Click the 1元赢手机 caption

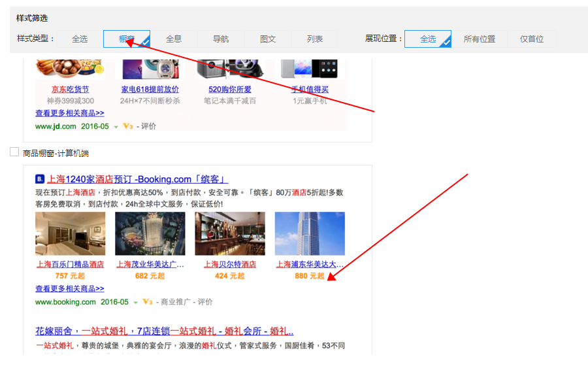coord(310,101)
